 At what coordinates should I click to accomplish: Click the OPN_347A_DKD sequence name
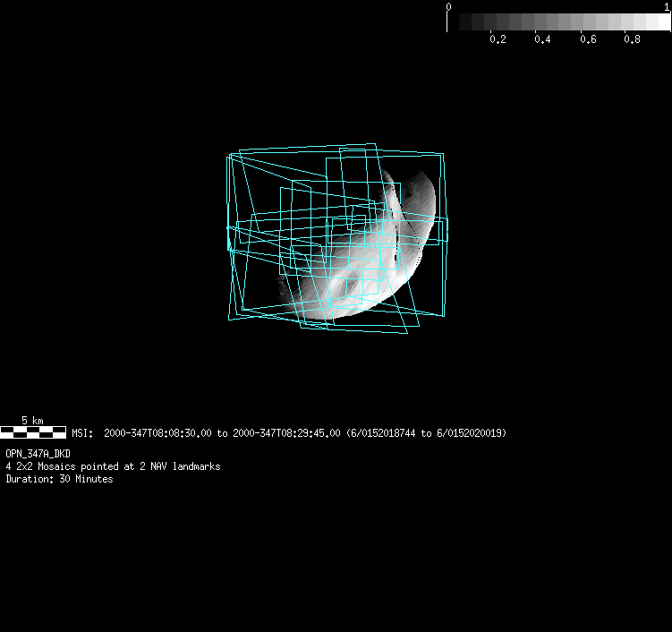(x=38, y=454)
